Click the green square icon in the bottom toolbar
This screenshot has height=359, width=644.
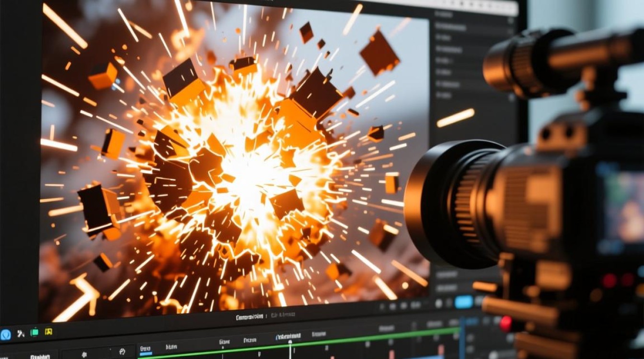(34, 332)
